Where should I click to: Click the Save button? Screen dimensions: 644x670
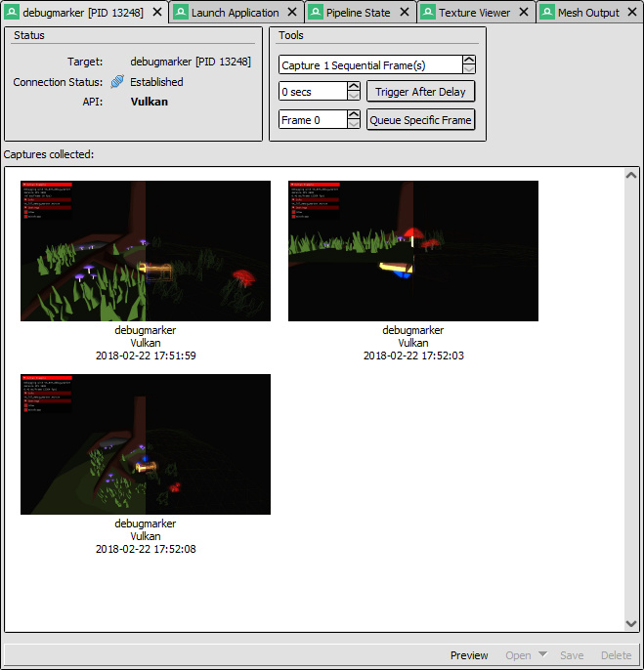[x=572, y=655]
